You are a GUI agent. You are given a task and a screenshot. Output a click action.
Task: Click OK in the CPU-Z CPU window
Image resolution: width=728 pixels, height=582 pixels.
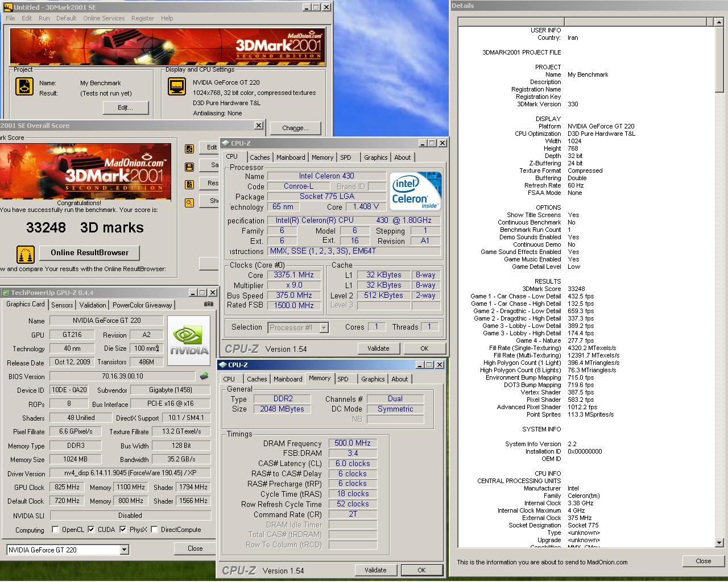[x=424, y=348]
